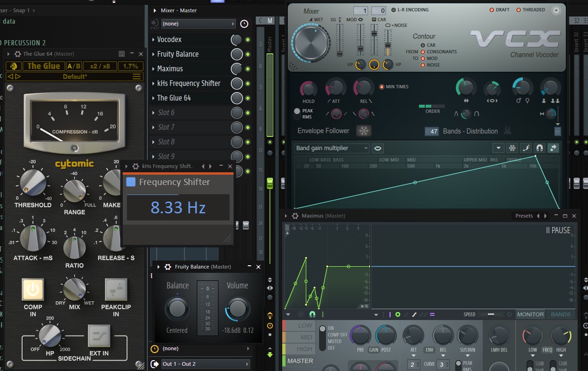Click the gear icon in Maximus title bar
This screenshot has width=588, height=371.
(295, 216)
